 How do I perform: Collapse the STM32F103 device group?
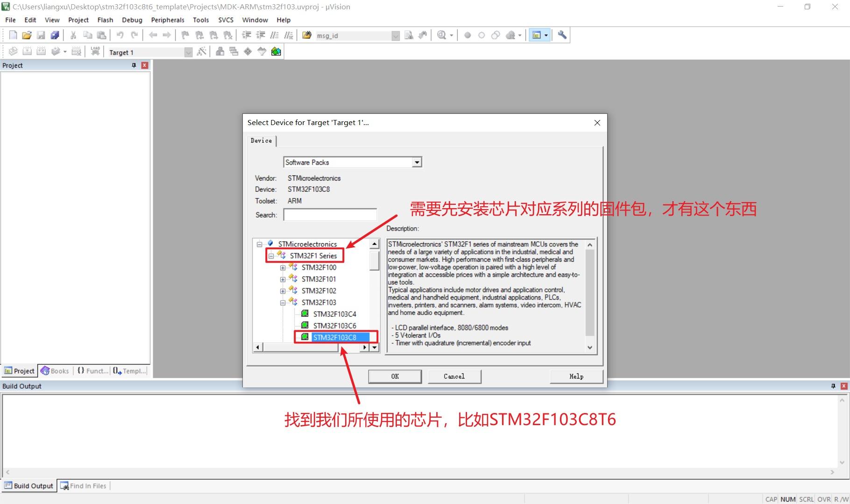(283, 302)
